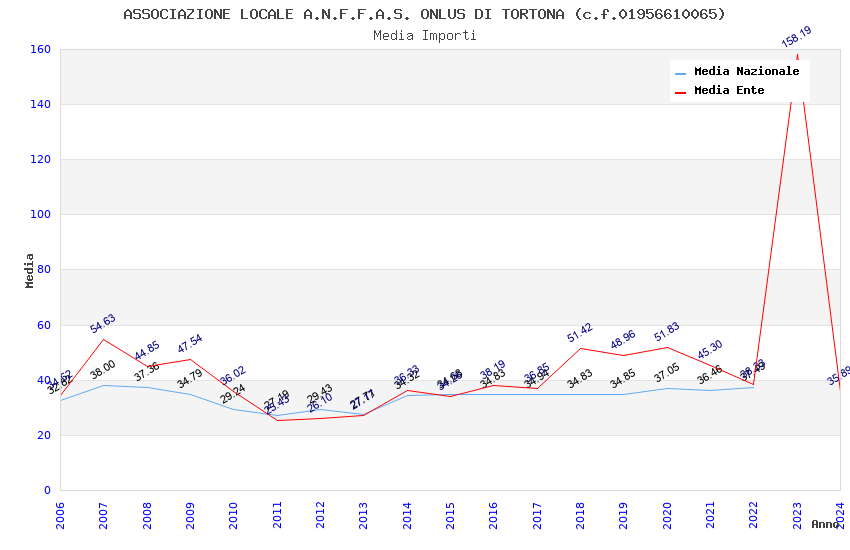Click the 37.36 national average label
Viewport: 850px width, 550px height.
(146, 371)
